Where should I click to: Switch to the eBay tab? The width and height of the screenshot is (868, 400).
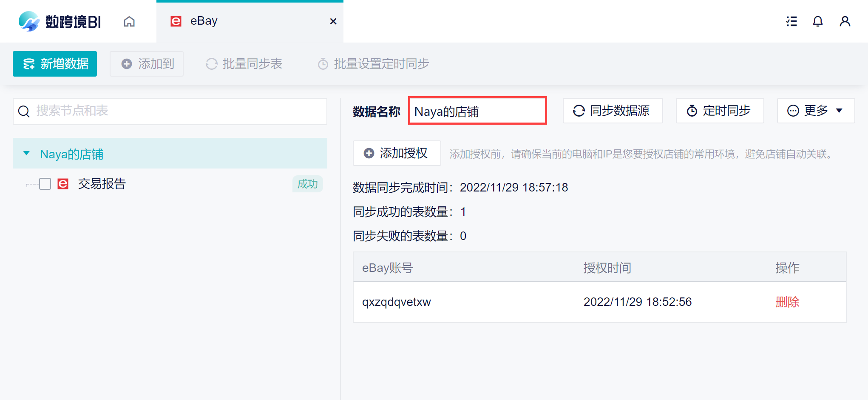click(x=250, y=21)
